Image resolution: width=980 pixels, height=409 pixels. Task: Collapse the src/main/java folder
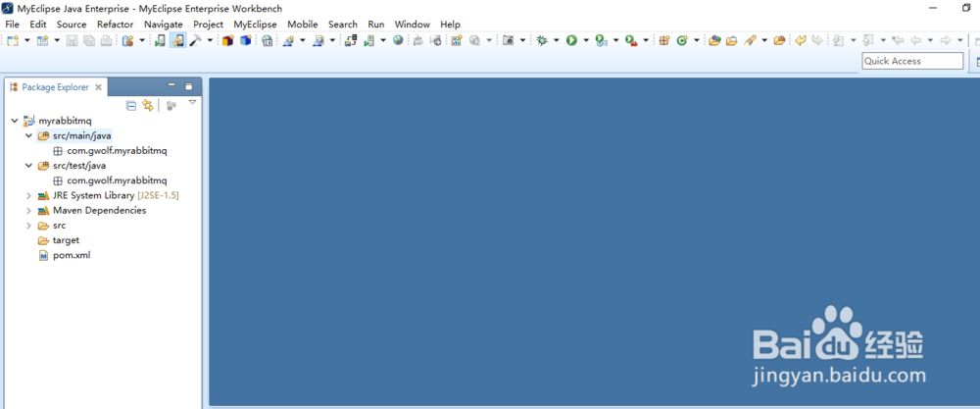(28, 135)
